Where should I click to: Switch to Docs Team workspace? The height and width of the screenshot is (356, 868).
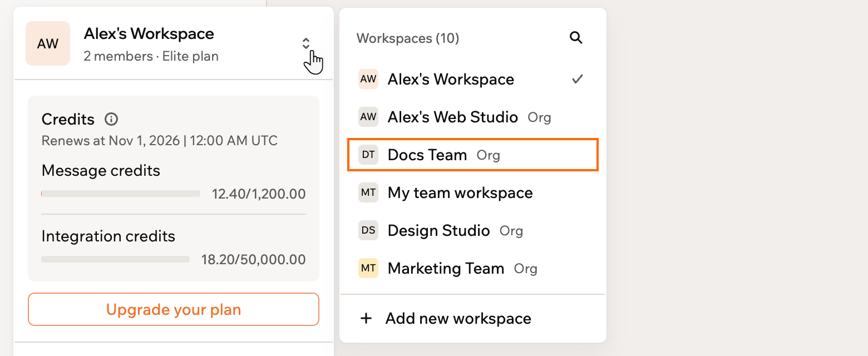click(x=473, y=155)
